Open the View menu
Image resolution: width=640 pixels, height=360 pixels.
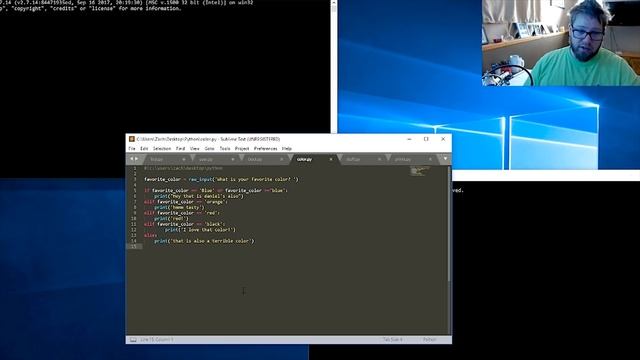[x=195, y=149]
